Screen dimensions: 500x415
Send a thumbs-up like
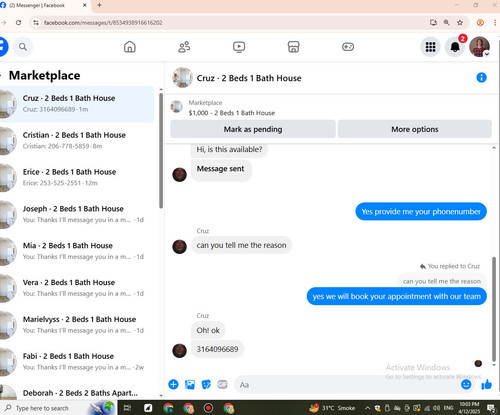[x=486, y=384]
